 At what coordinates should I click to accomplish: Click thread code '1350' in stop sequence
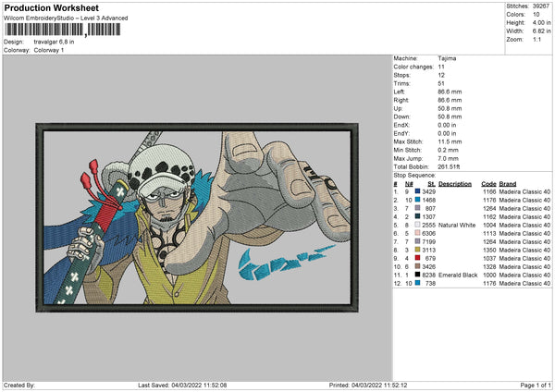click(489, 251)
